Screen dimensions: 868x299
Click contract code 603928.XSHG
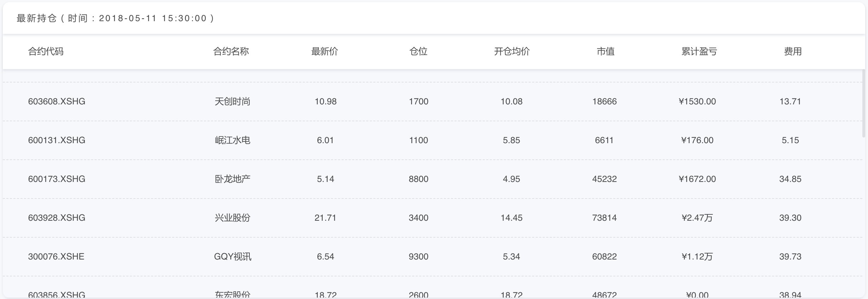pyautogui.click(x=57, y=218)
